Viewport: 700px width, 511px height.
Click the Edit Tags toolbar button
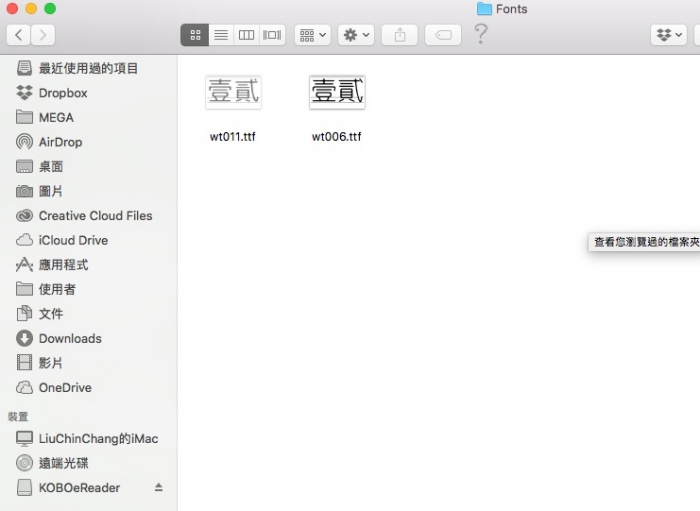pos(443,35)
